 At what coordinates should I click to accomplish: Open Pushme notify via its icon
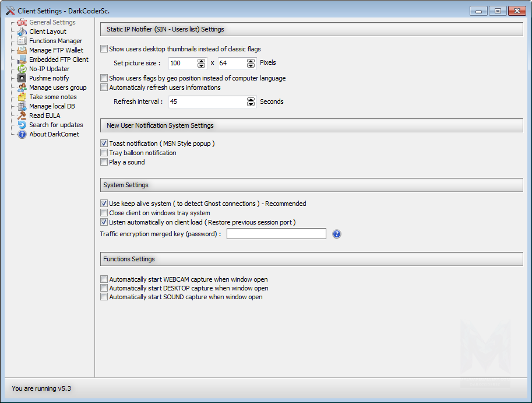[22, 78]
